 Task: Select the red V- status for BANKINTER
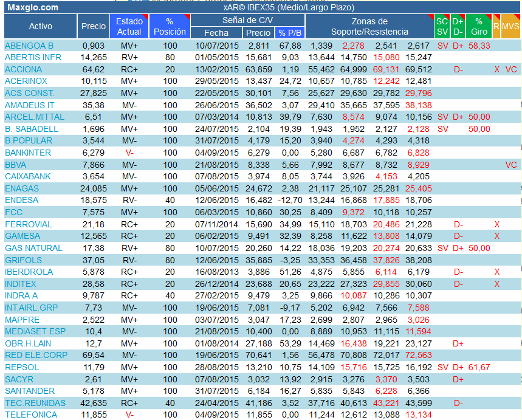pos(129,153)
